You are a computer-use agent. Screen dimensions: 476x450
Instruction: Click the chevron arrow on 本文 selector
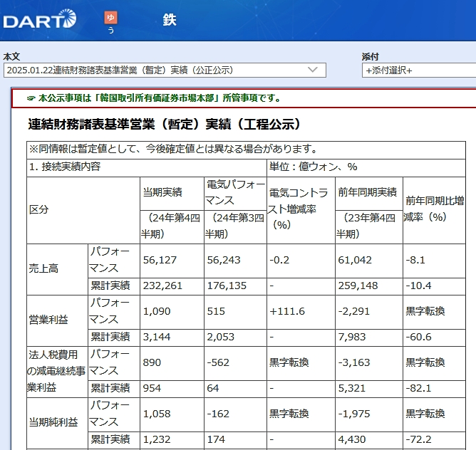(312, 70)
